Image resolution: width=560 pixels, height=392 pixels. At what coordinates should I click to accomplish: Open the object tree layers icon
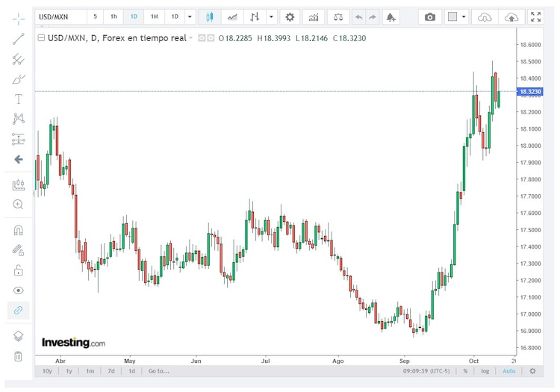coord(18,336)
